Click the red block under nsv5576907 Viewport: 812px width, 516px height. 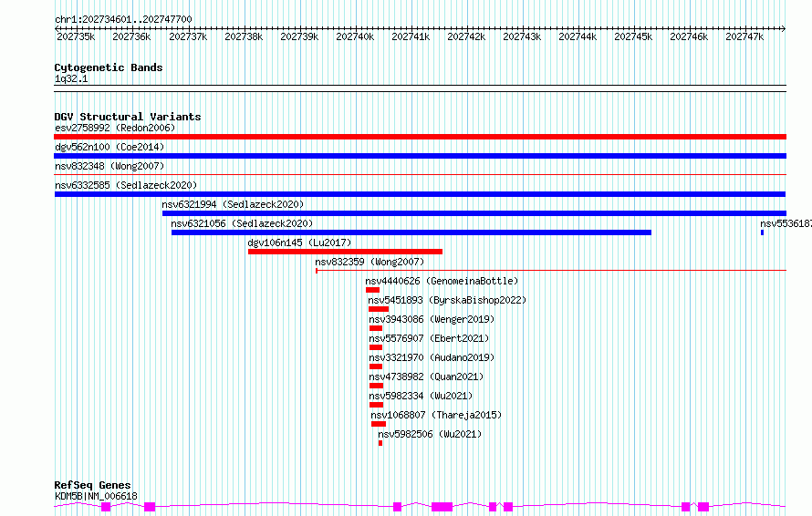376,347
